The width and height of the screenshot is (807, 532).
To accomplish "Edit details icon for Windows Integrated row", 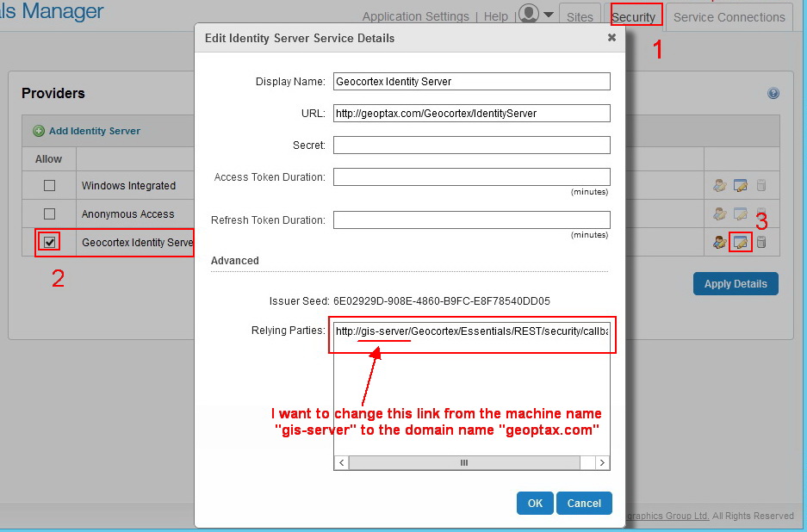I will tap(740, 185).
